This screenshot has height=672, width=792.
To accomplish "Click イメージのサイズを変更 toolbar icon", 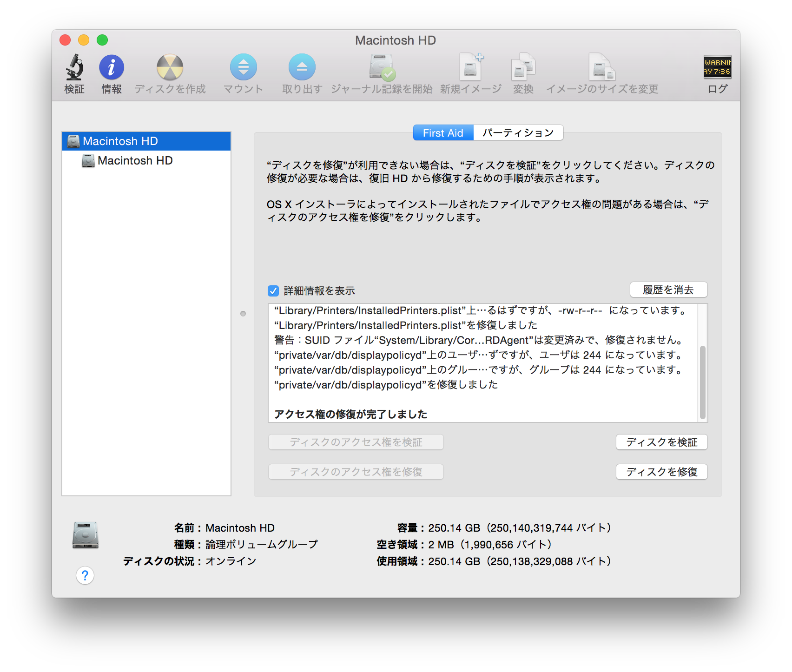I will coord(602,67).
